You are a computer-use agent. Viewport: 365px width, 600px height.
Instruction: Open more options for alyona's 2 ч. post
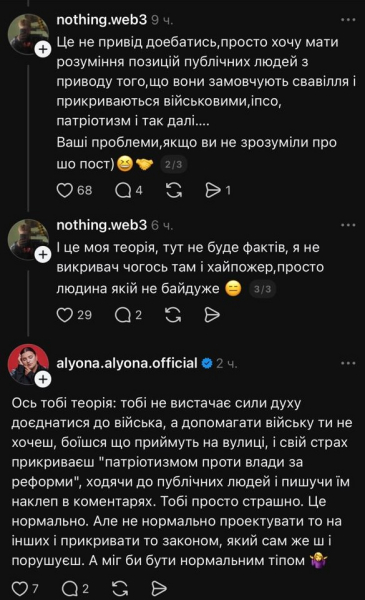[x=348, y=363]
